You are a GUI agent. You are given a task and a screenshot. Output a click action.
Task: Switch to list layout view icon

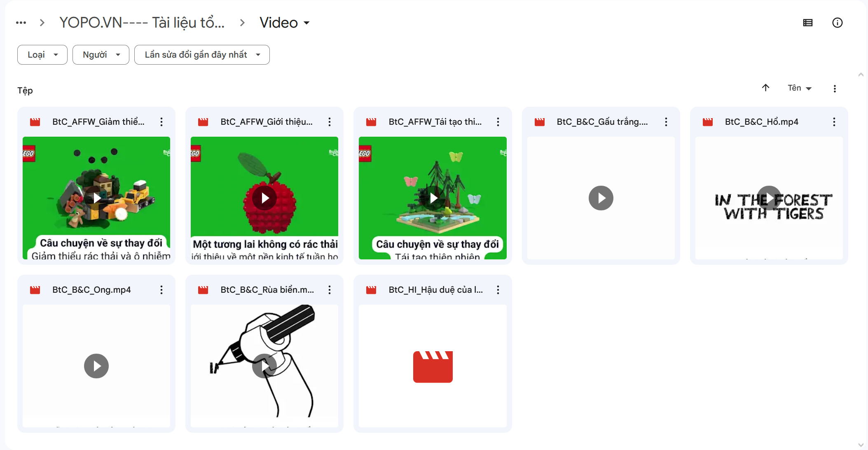tap(807, 23)
